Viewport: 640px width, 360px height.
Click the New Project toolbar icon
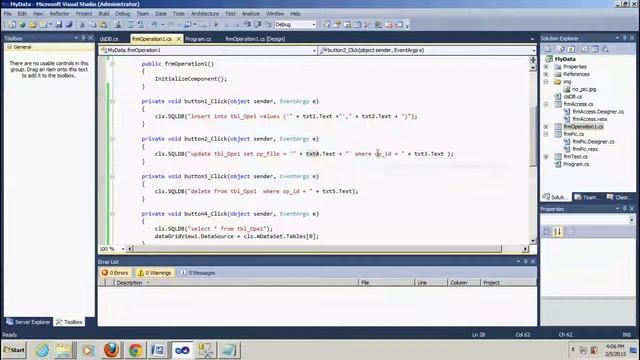[x=12, y=25]
